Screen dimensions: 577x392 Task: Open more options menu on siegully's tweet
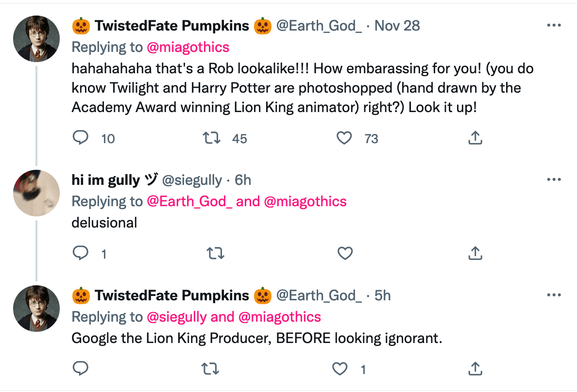pyautogui.click(x=554, y=180)
